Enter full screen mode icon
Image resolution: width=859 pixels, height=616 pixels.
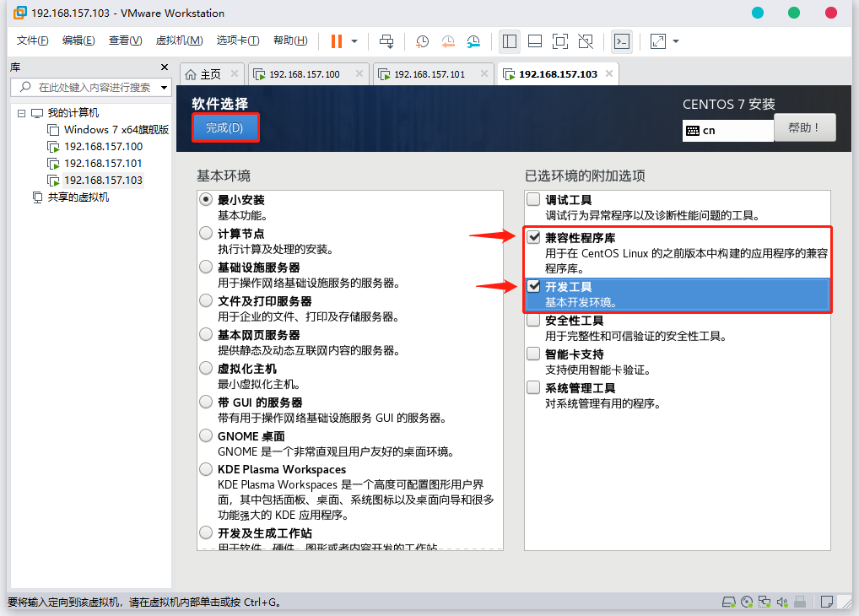[560, 41]
